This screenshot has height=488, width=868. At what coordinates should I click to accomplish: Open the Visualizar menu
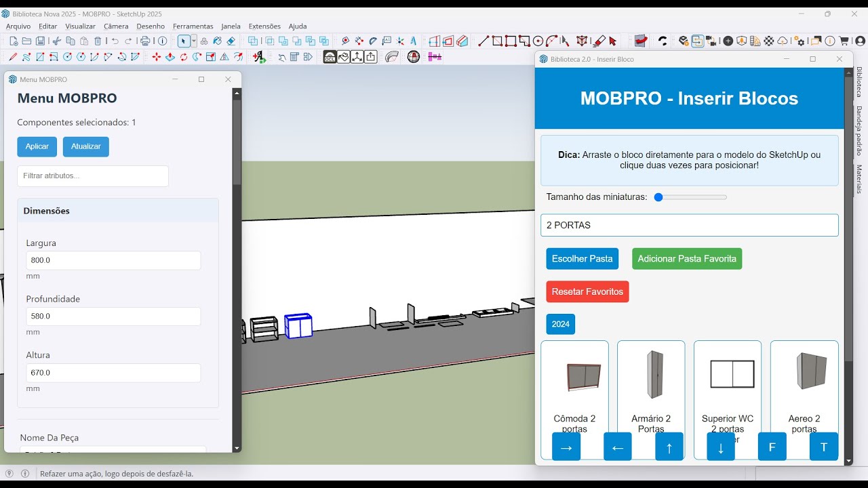coord(81,26)
